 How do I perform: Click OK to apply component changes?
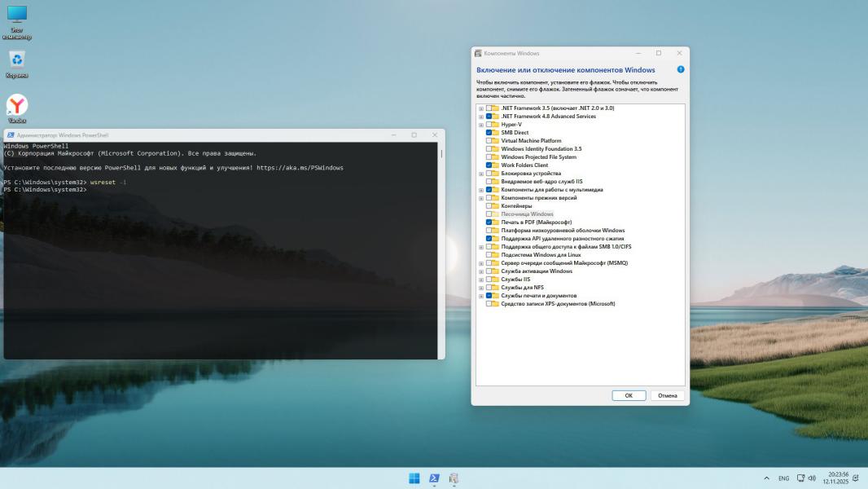click(629, 395)
